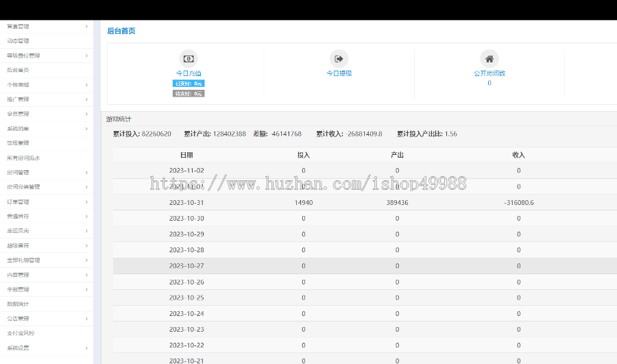Select the 房间分类管理 menu label
This screenshot has width=617, height=364.
pos(23,187)
